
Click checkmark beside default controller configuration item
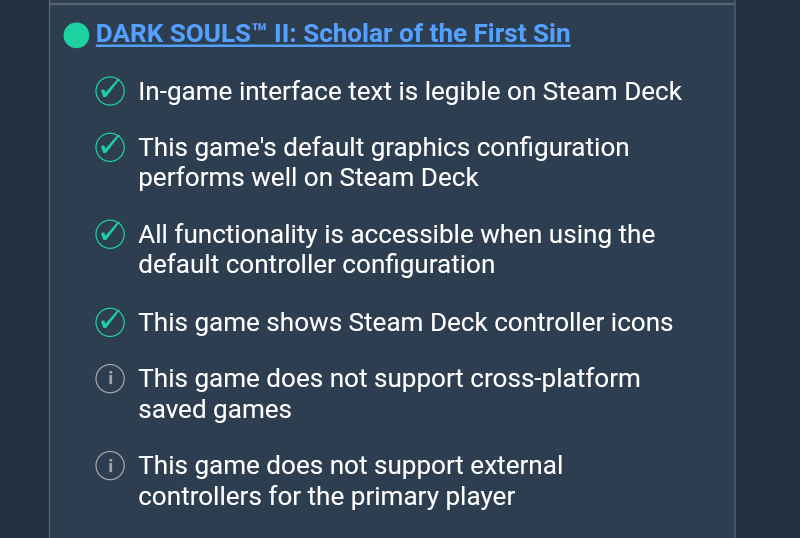[x=109, y=235]
